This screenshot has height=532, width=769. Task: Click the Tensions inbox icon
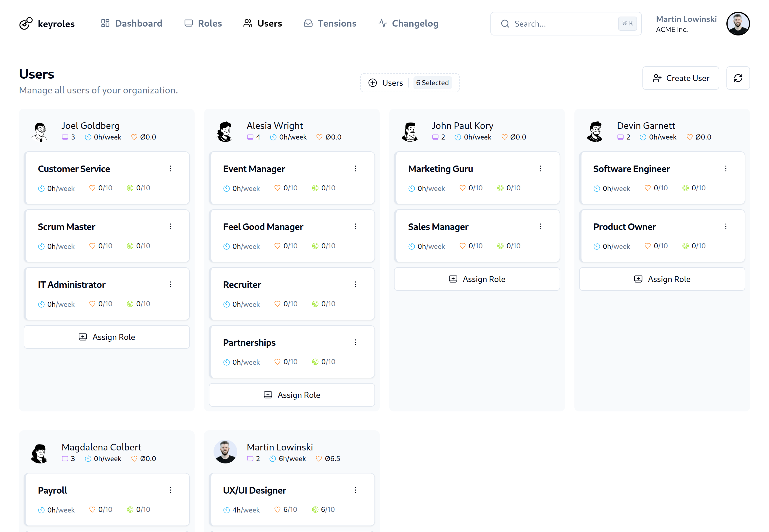point(308,23)
